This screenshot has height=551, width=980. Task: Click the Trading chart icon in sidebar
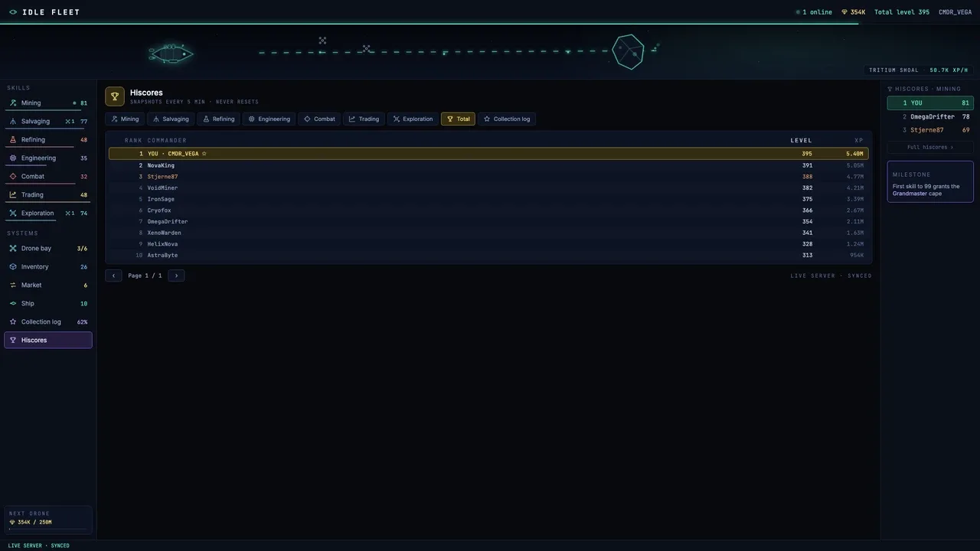pyautogui.click(x=13, y=195)
